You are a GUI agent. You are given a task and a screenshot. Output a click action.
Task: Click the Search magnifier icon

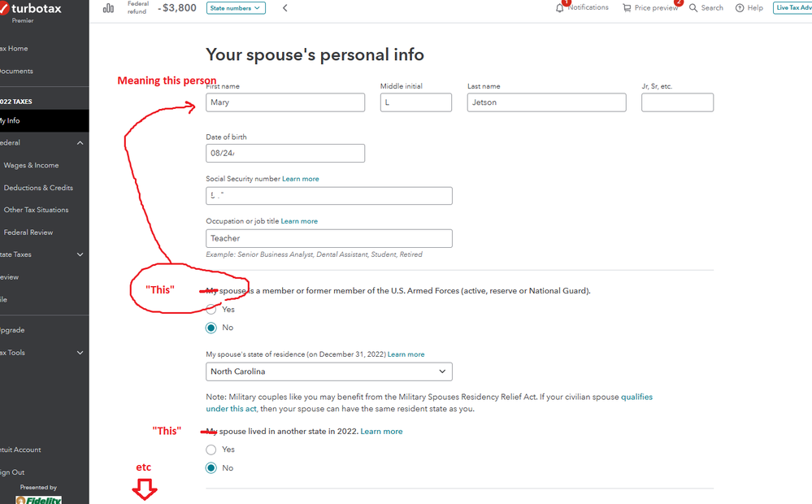tap(693, 8)
